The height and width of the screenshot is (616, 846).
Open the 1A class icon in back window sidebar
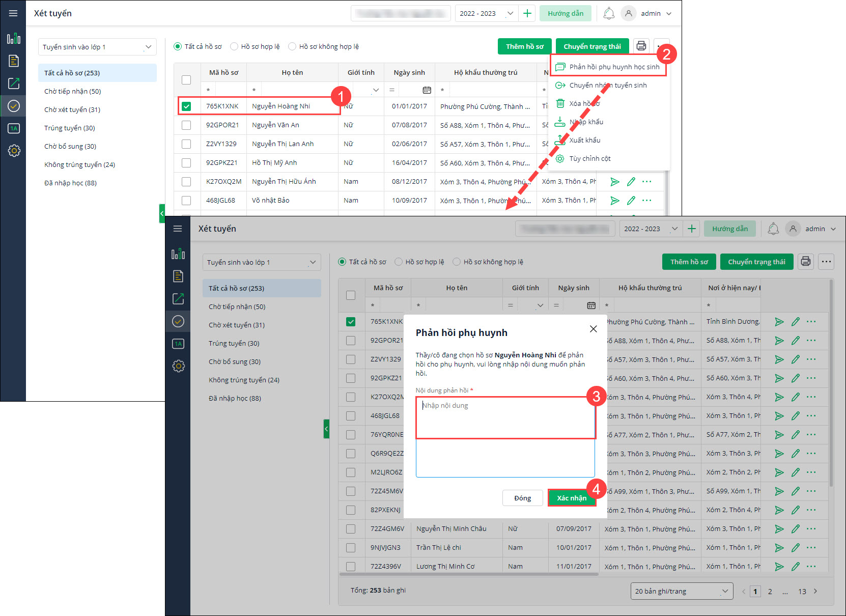[x=14, y=128]
